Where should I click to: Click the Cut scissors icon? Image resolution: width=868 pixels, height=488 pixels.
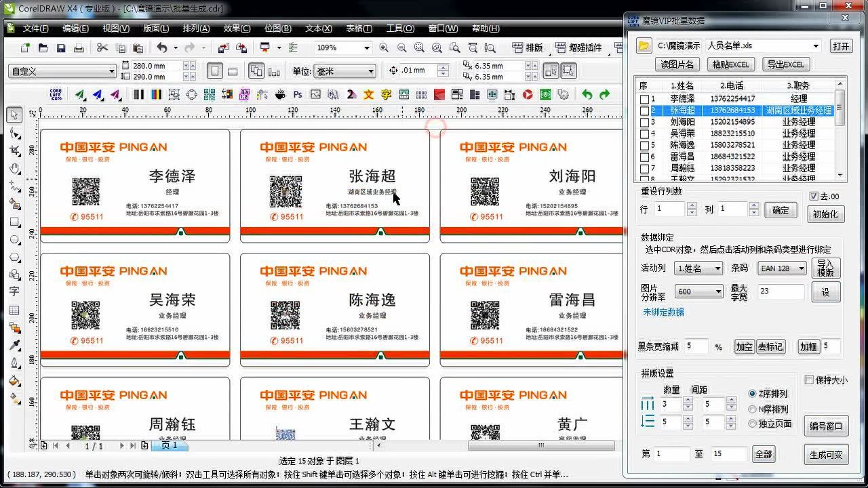(x=102, y=47)
